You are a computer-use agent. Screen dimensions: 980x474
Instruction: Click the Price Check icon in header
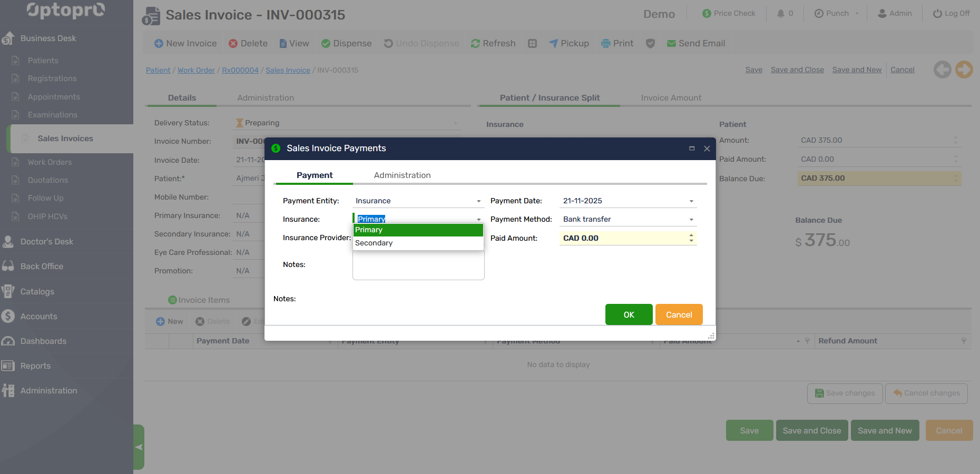(x=707, y=14)
